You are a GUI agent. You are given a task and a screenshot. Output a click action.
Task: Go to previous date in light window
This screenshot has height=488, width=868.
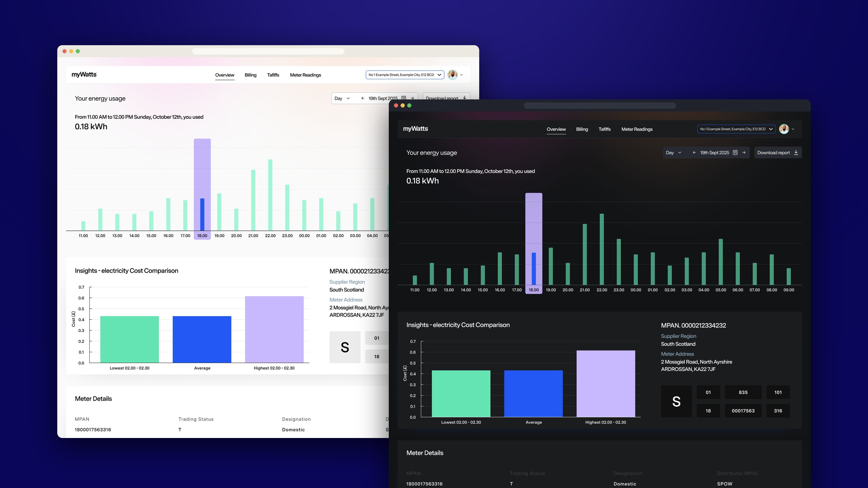363,98
